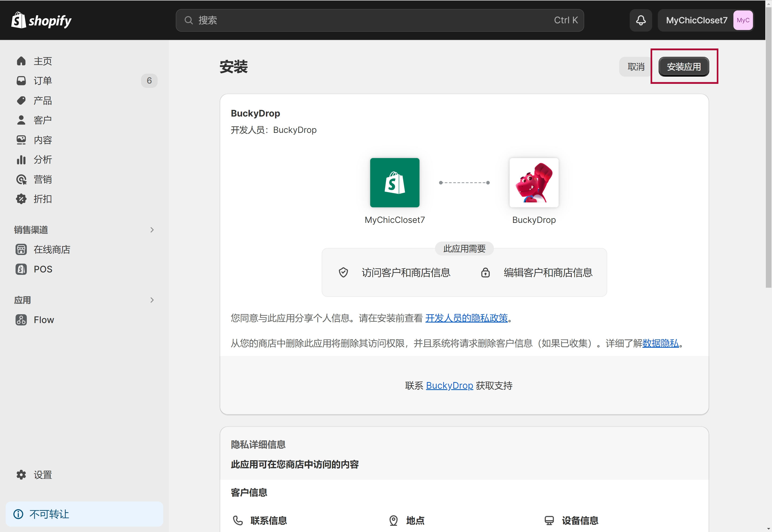Click the phone icon beside 联系信息
Screen dimensions: 772x532
click(238, 520)
